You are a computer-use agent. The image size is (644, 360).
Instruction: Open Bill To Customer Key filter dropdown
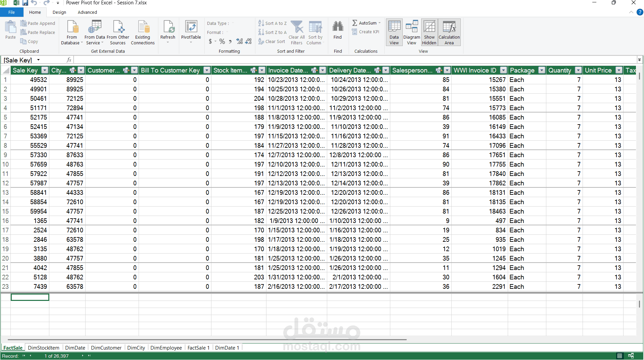point(207,70)
